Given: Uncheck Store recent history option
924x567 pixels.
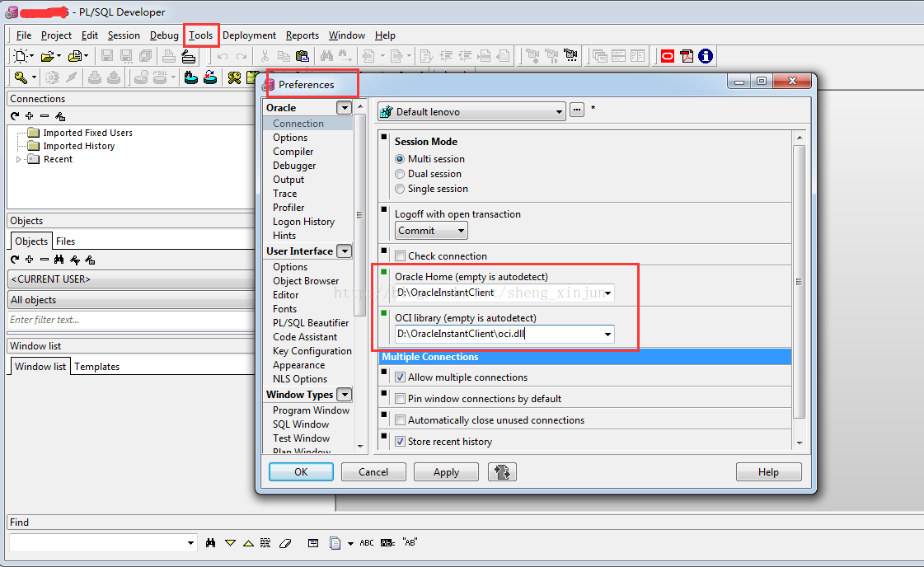Looking at the screenshot, I should (x=401, y=442).
